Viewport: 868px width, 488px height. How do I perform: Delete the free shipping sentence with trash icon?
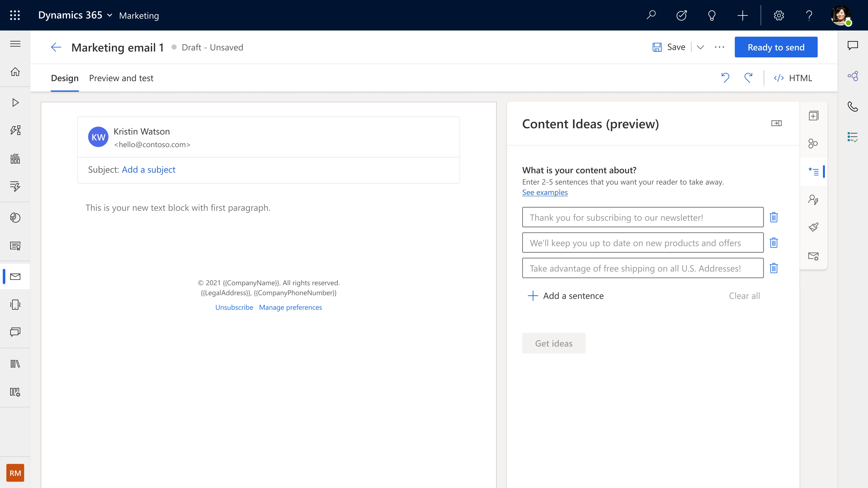coord(774,268)
